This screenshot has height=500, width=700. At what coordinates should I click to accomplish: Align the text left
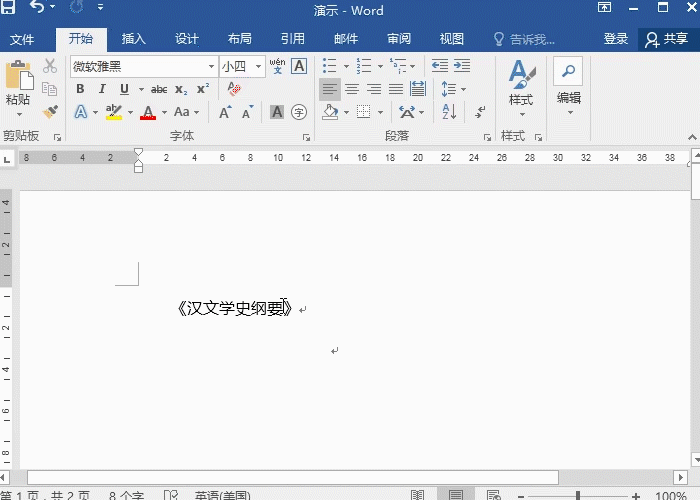[x=330, y=89]
